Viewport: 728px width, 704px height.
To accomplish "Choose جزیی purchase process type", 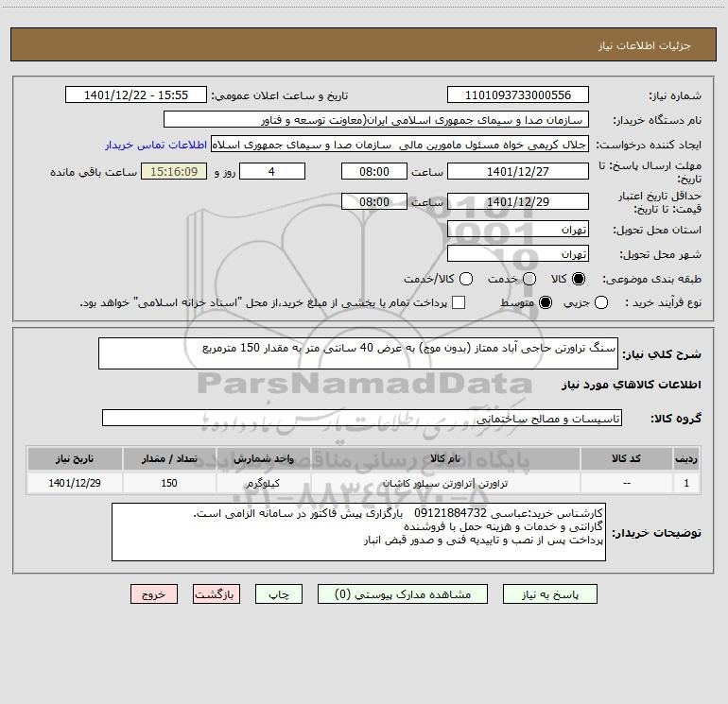I will click(x=601, y=302).
